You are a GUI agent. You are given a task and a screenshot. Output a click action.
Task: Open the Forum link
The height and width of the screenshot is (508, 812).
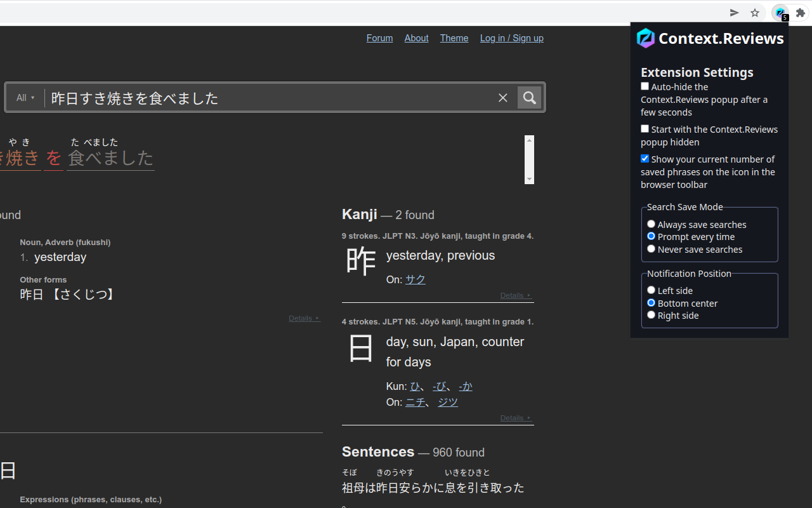coord(379,38)
